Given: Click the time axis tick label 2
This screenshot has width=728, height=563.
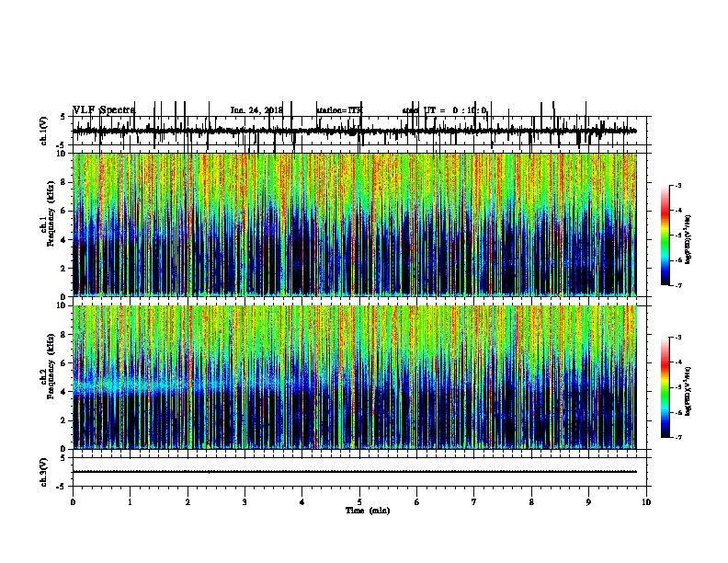Looking at the screenshot, I should click(x=188, y=501).
